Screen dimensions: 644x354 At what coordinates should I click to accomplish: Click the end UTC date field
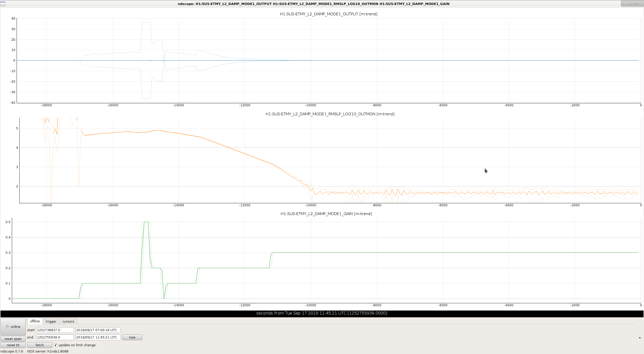tap(98, 337)
